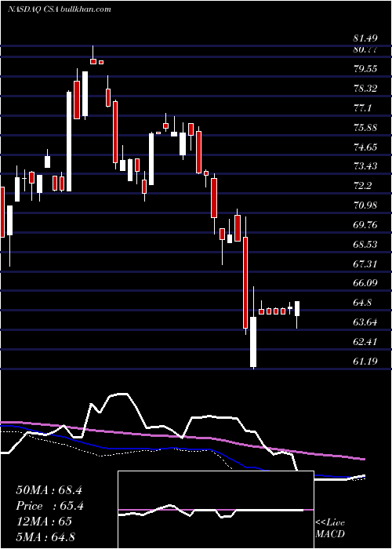Screen dimensions: 392x549
Task: Click the 79.55 price axis label
Action: pyautogui.click(x=365, y=69)
